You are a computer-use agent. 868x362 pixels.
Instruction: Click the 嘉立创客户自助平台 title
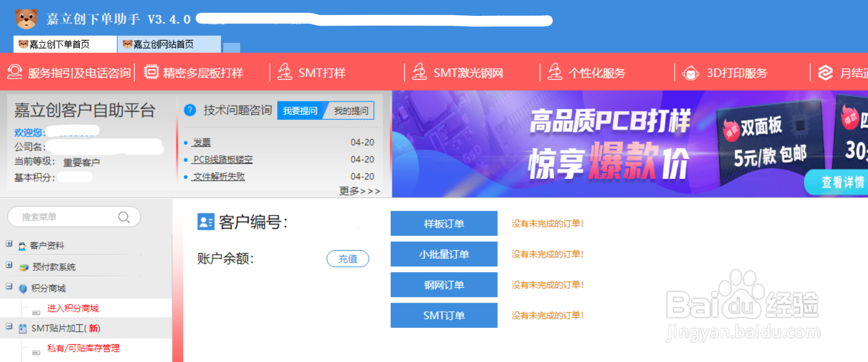click(84, 110)
